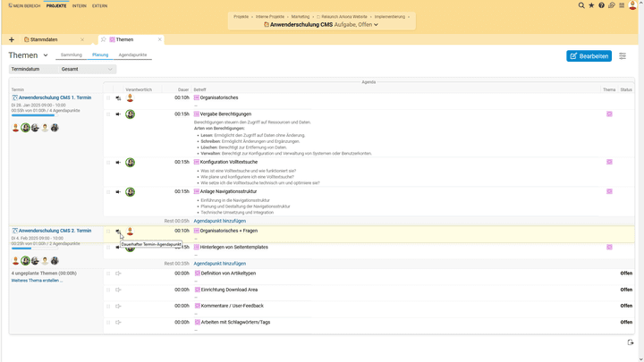Open the search magnifier in top bar
644x362 pixels.
coord(581,5)
